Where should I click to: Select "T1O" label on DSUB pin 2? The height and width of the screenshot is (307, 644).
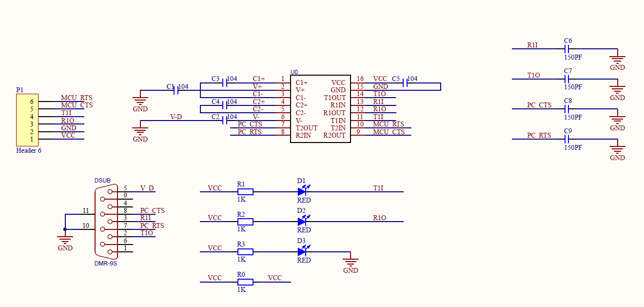147,233
